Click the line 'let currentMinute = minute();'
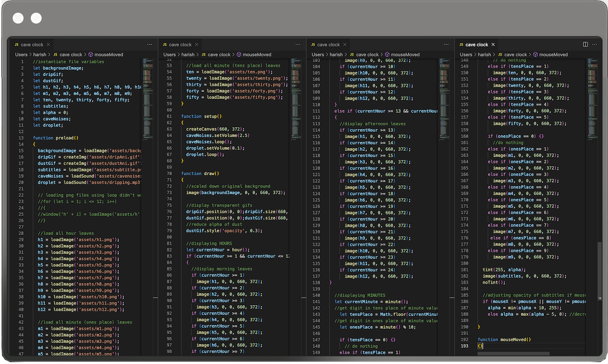 click(x=371, y=302)
